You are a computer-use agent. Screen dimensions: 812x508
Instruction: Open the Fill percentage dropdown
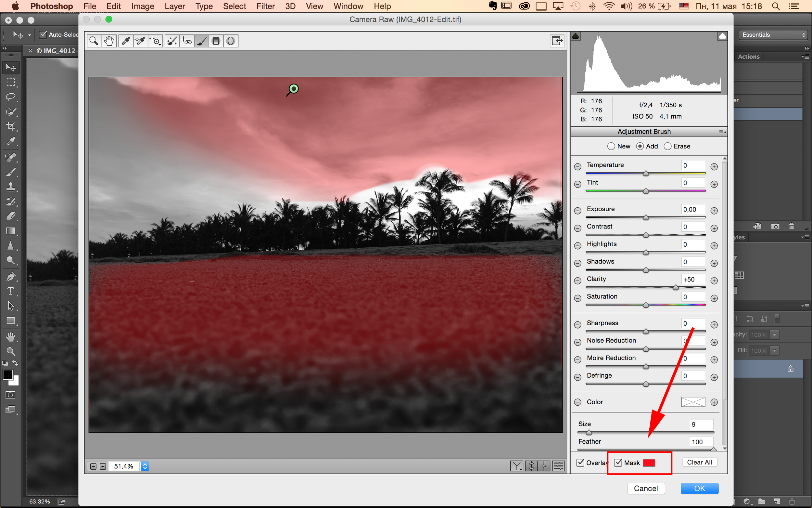click(774, 350)
